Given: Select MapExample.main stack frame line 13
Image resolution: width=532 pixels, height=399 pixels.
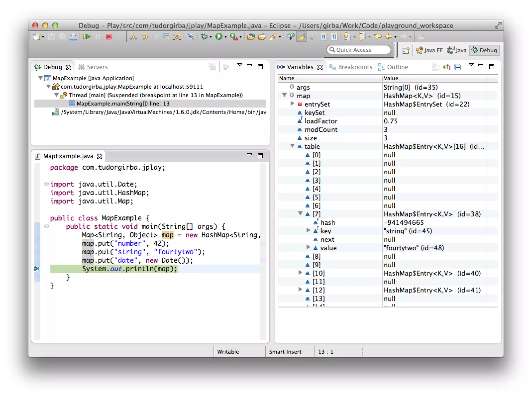Looking at the screenshot, I should [x=123, y=103].
